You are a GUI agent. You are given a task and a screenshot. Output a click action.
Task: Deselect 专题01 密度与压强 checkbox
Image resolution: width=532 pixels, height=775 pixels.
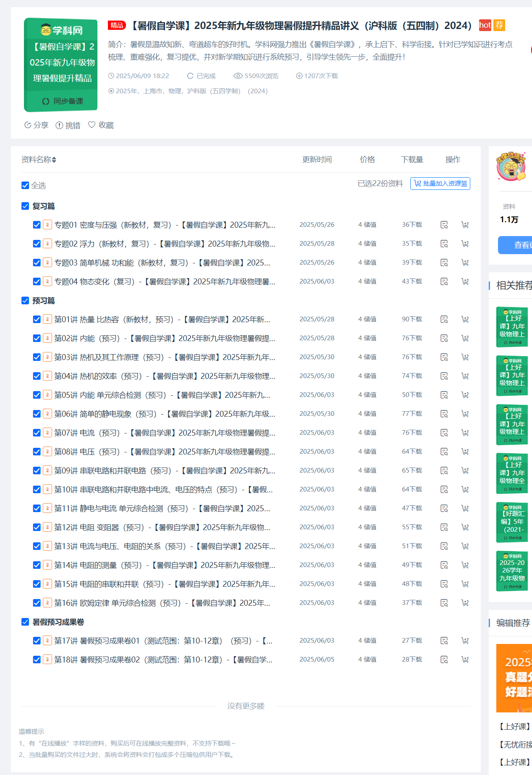click(37, 225)
